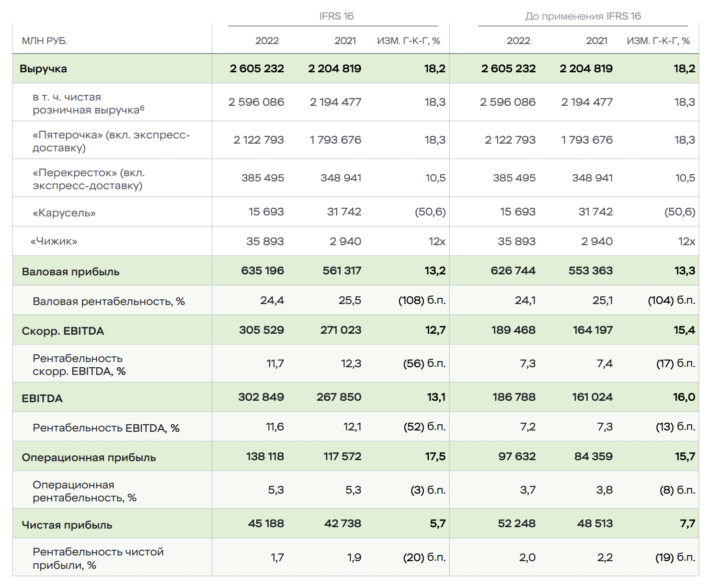The width and height of the screenshot is (709, 588).
Task: Click net profit value '52 248'
Action: tap(516, 523)
